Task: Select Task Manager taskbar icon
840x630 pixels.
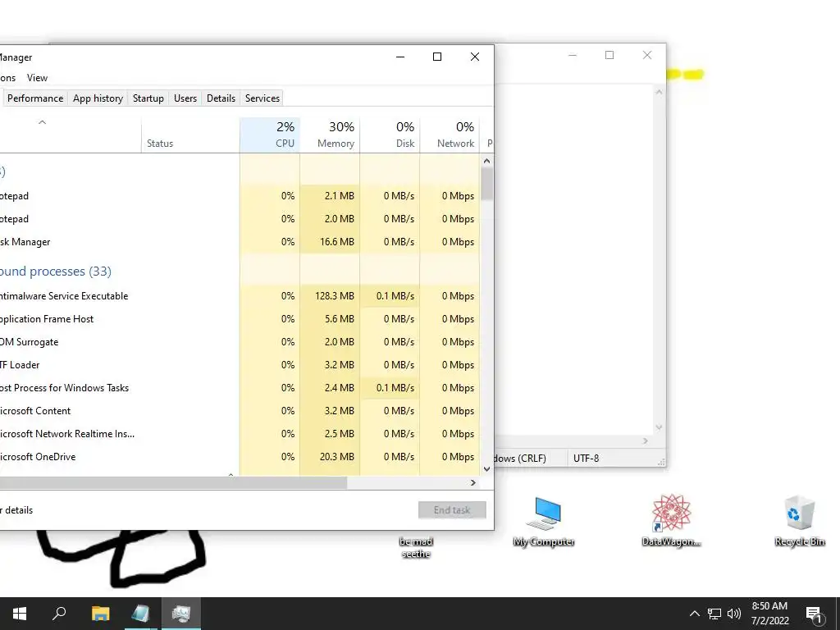Action: [181, 614]
